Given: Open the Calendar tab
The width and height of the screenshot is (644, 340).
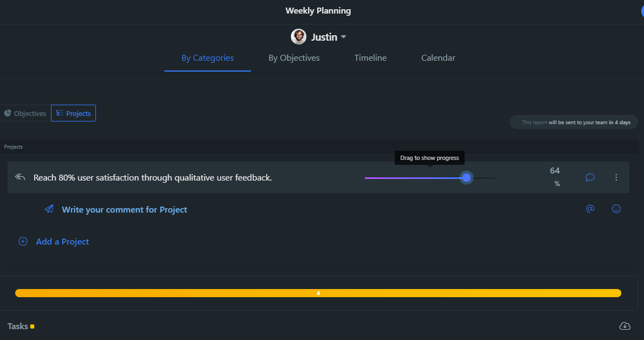Looking at the screenshot, I should pos(438,57).
